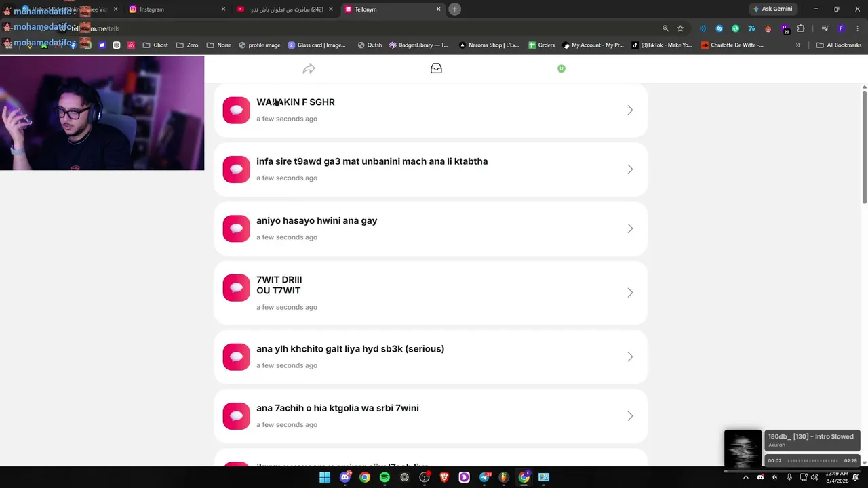Open the Zero bookmarks folder
The height and width of the screenshot is (488, 868).
(x=187, y=45)
